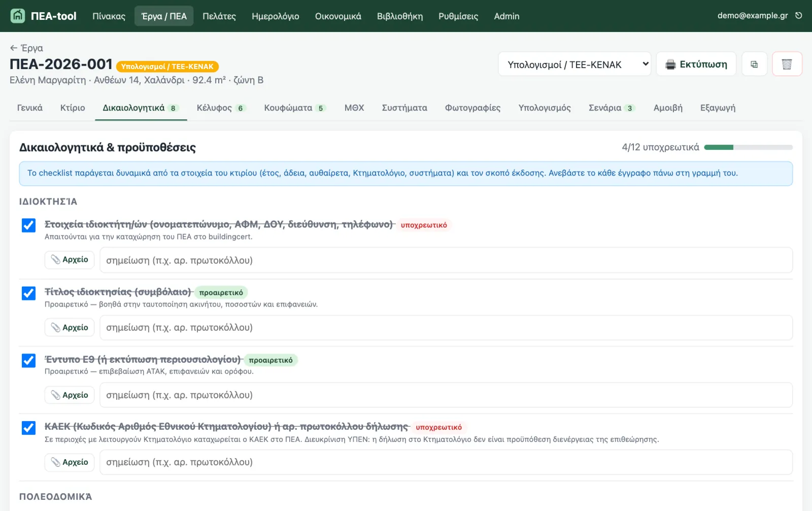Click the orange Υπολογισμοί / ΤΕΕ-ΚΕΝΑΚ status badge
The image size is (812, 511).
[167, 66]
